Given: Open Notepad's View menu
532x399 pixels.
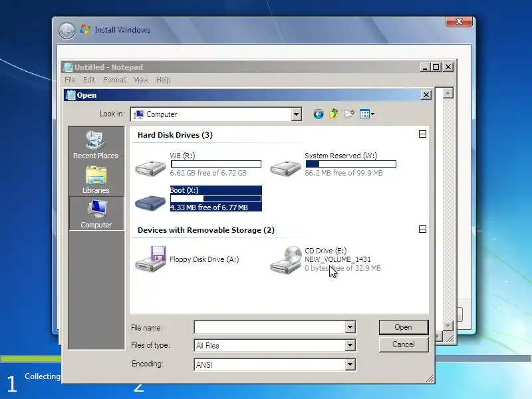Looking at the screenshot, I should pos(141,80).
